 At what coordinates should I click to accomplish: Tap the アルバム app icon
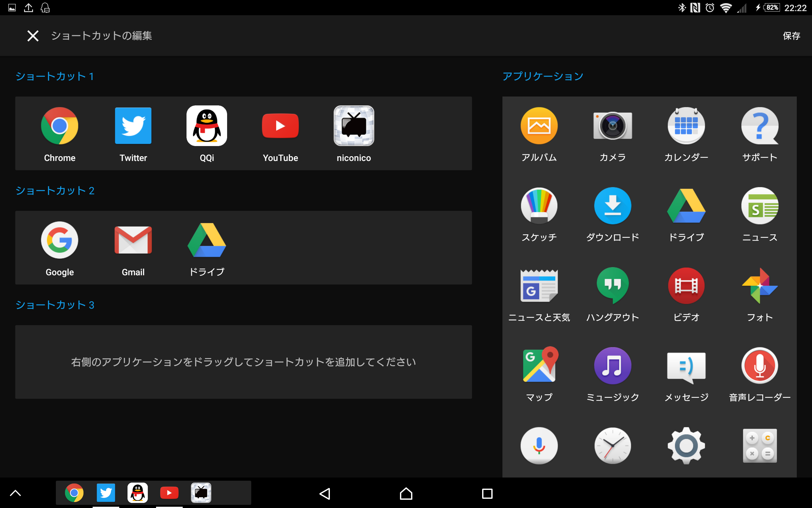click(x=539, y=126)
